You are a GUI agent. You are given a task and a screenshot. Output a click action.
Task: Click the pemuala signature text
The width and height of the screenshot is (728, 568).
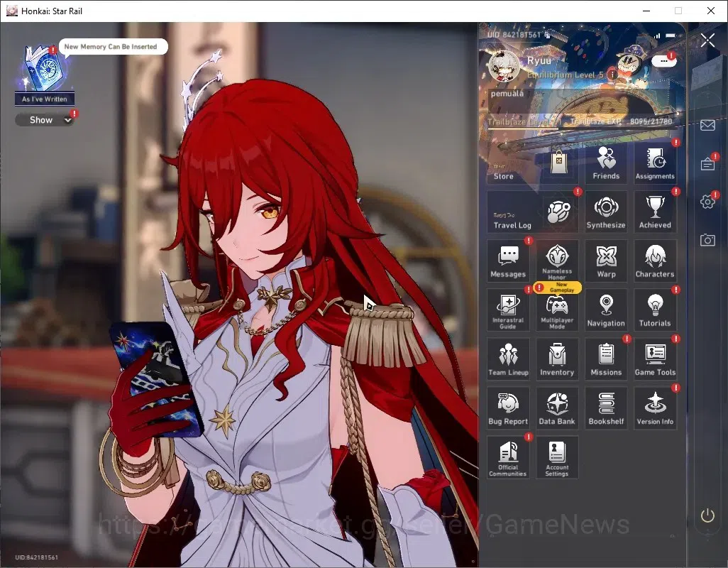[x=507, y=93]
